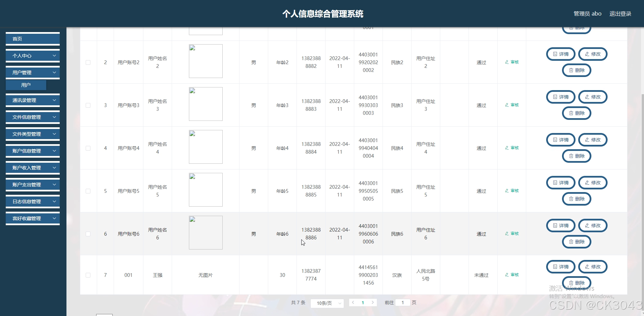Viewport: 644px width, 316px height.
Task: Tick the checkbox for row 6
Action: [88, 234]
